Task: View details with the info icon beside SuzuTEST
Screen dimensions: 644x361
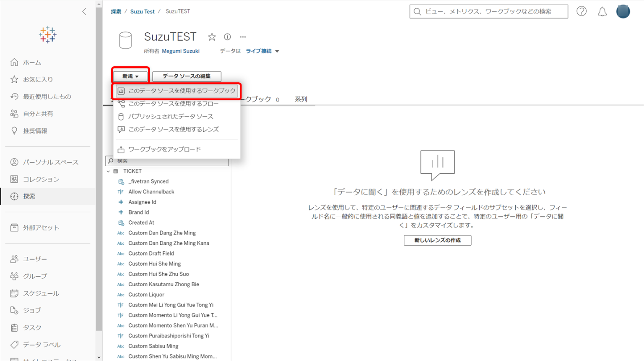Action: [x=227, y=37]
